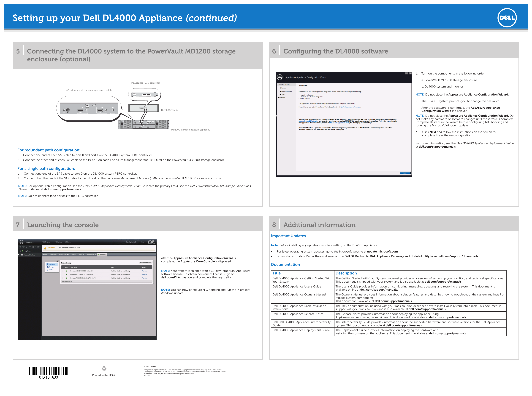Click the Provision link for MD1200 5HGJDX1

coord(145,274)
